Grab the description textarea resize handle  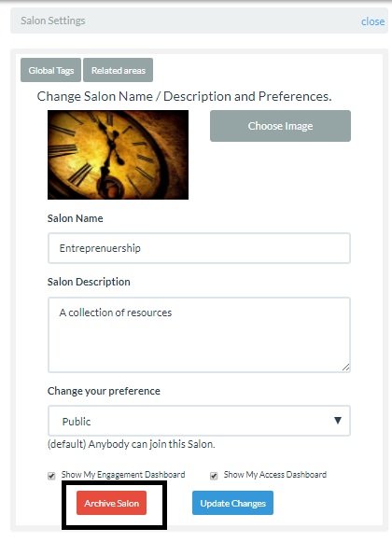345,368
